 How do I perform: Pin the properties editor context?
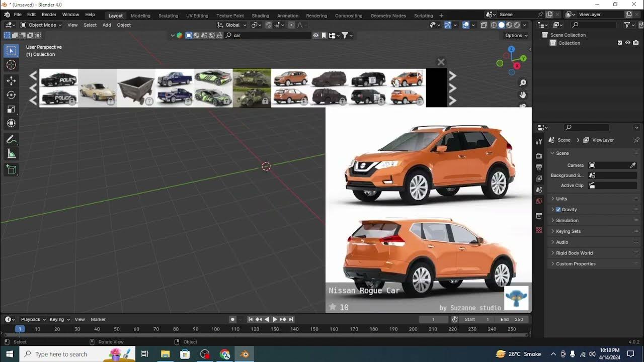tap(636, 140)
